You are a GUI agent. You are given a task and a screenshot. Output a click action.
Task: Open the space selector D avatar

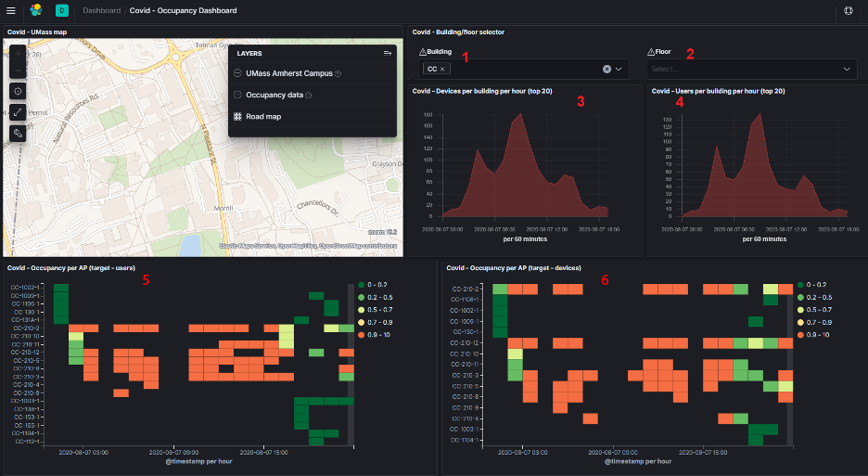[61, 10]
